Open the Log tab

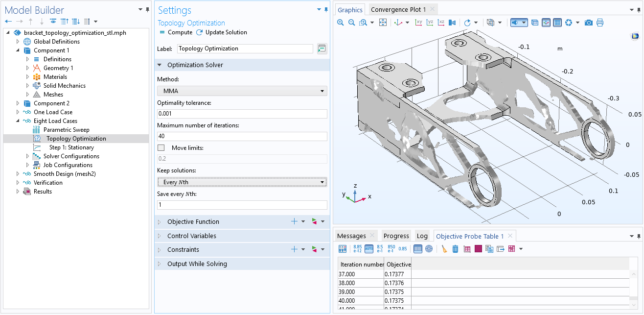coord(421,236)
